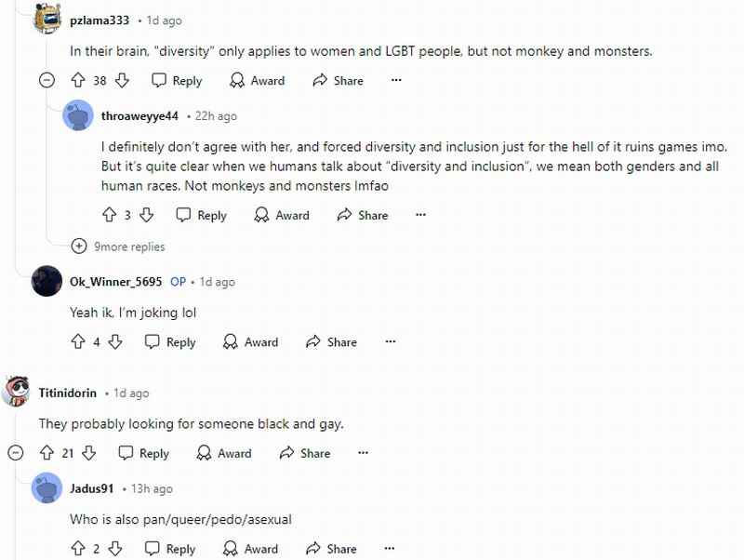Open throaweyye44's user profile link
The width and height of the screenshot is (744, 560).
[x=139, y=115]
